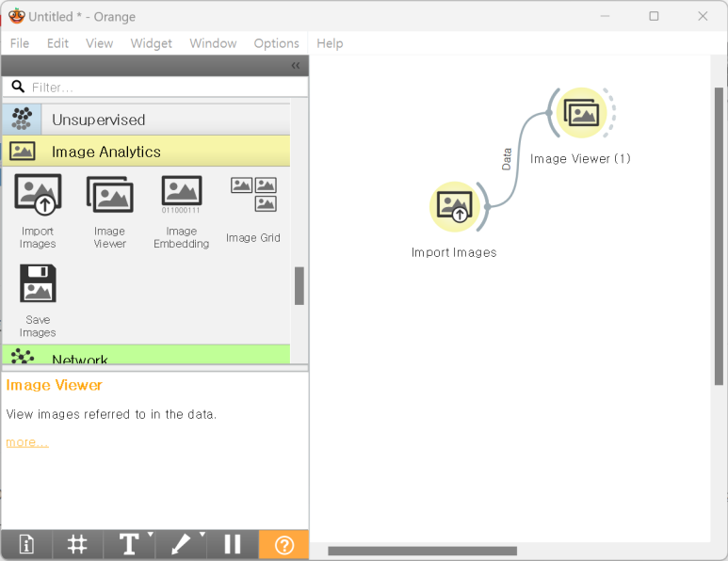Collapse the widget toolbox with double chevron
728x561 pixels.
(296, 66)
